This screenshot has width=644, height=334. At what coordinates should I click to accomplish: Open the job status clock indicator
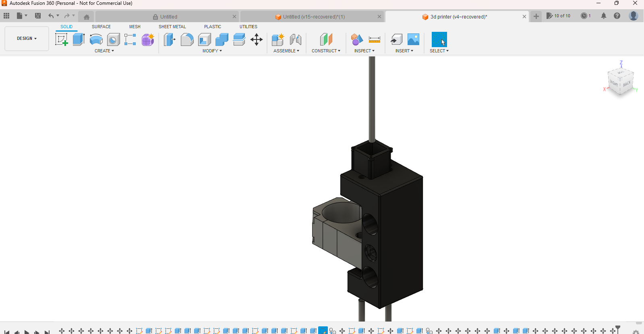(x=586, y=16)
